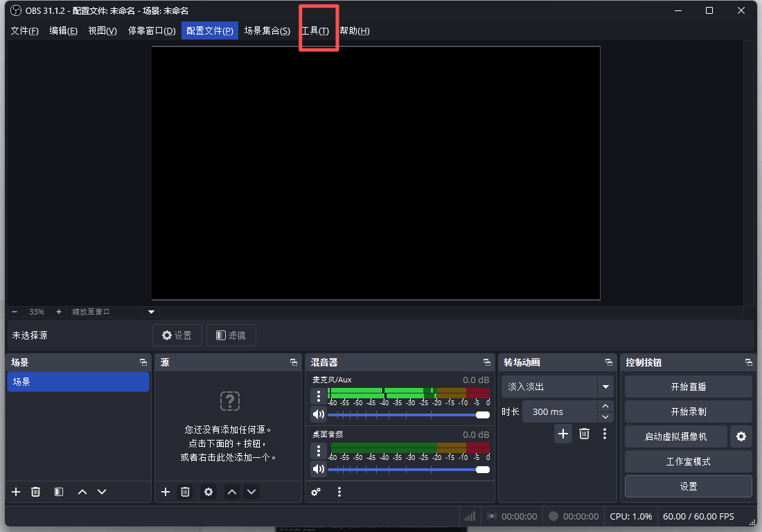Toggle 工作室模式 studio mode
762x532 pixels.
(x=688, y=461)
